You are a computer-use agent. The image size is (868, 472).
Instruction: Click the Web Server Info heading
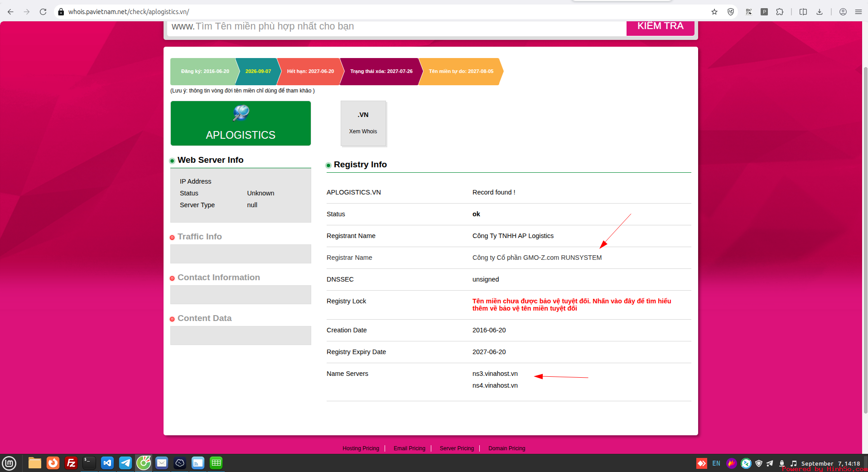tap(210, 160)
